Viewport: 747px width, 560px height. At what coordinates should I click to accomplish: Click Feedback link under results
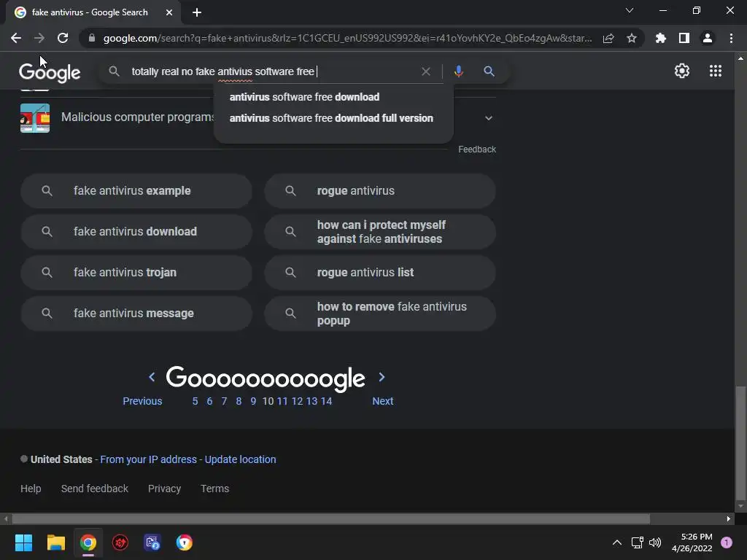pyautogui.click(x=477, y=149)
